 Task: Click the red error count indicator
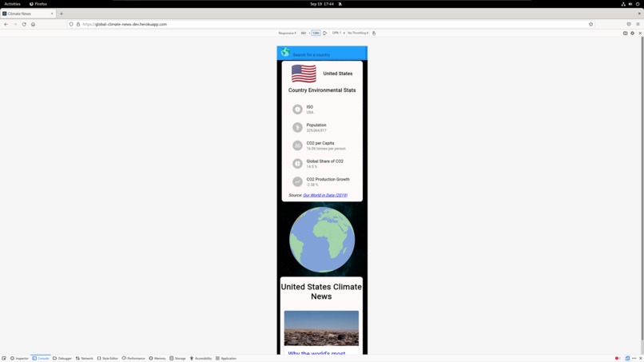pyautogui.click(x=618, y=358)
